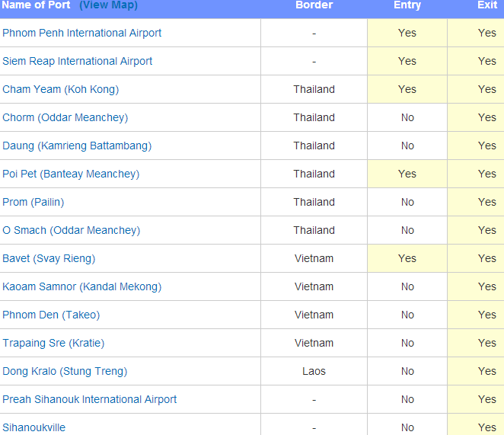Select Poi Pet (Banteay Meanchey) link

tap(71, 174)
